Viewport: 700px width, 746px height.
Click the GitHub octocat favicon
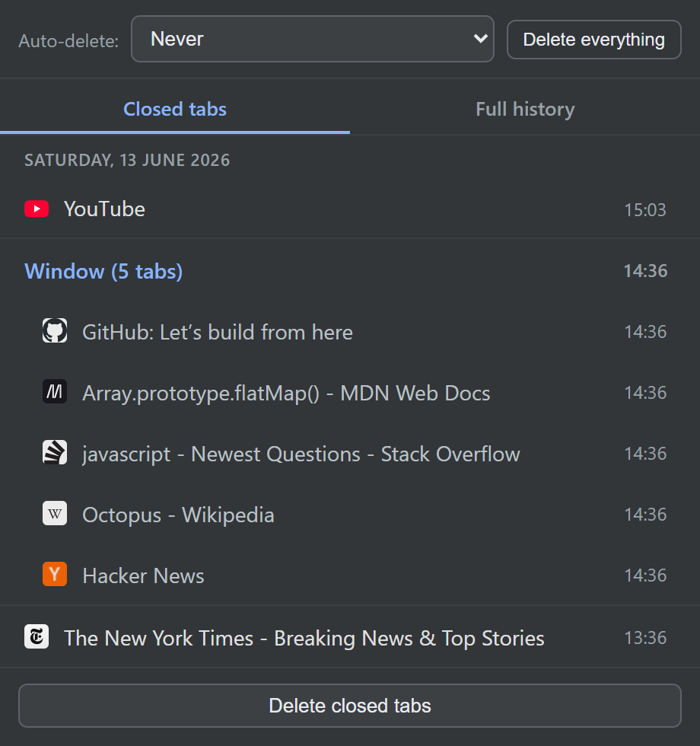pyautogui.click(x=55, y=330)
